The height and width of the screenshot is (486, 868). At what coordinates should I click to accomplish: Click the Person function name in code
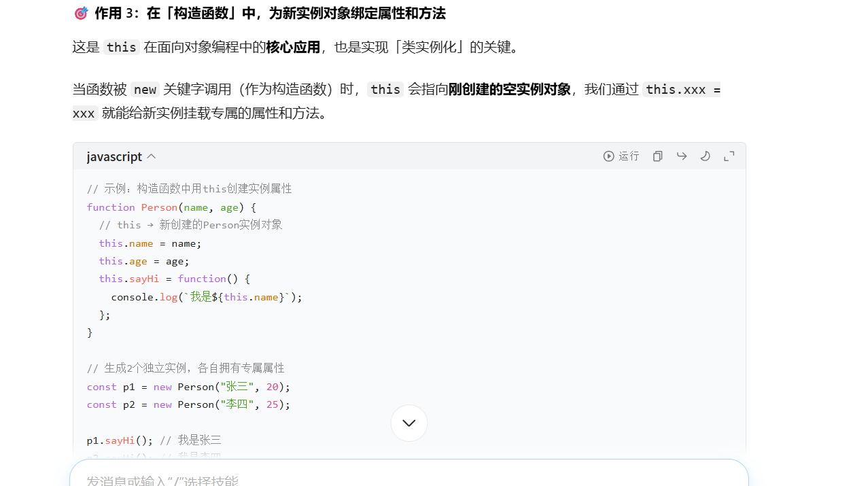click(158, 207)
